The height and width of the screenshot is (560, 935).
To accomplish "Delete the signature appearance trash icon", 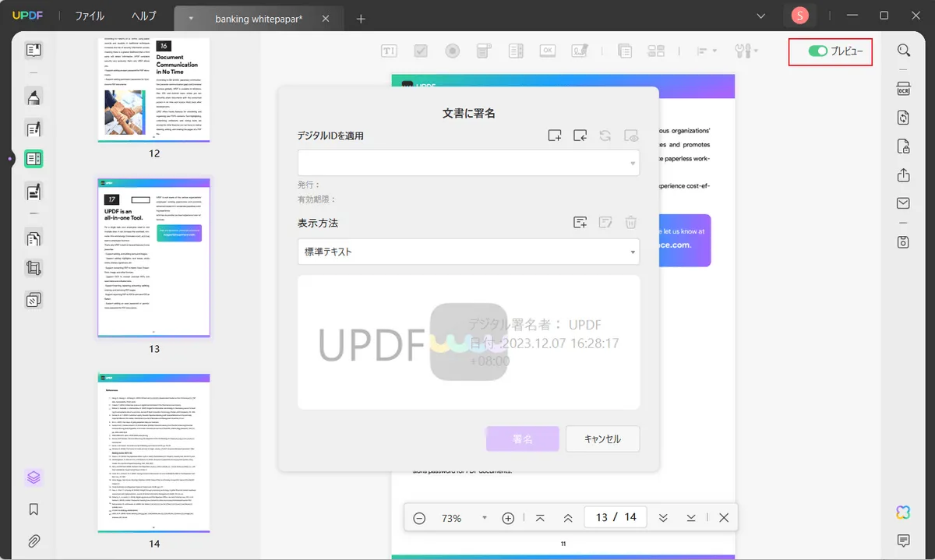I will (631, 223).
